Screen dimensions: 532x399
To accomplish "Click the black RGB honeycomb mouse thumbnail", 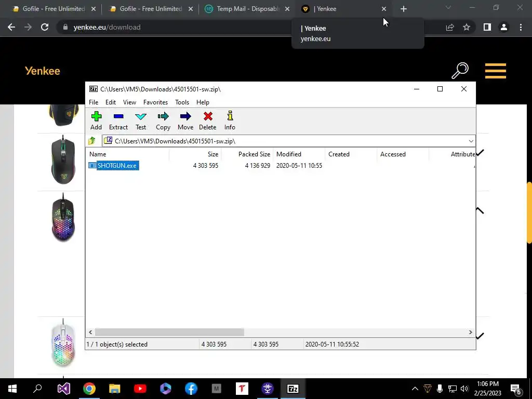I will (63, 217).
